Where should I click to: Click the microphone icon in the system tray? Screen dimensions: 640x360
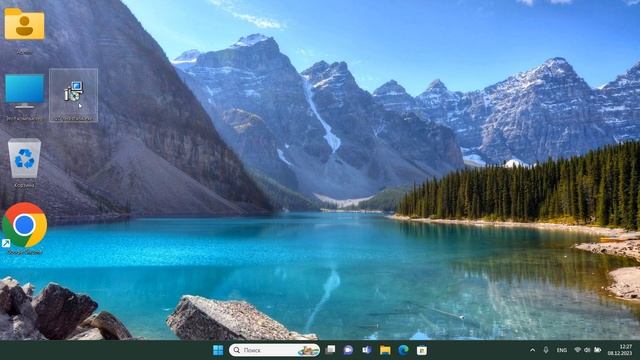pos(546,350)
